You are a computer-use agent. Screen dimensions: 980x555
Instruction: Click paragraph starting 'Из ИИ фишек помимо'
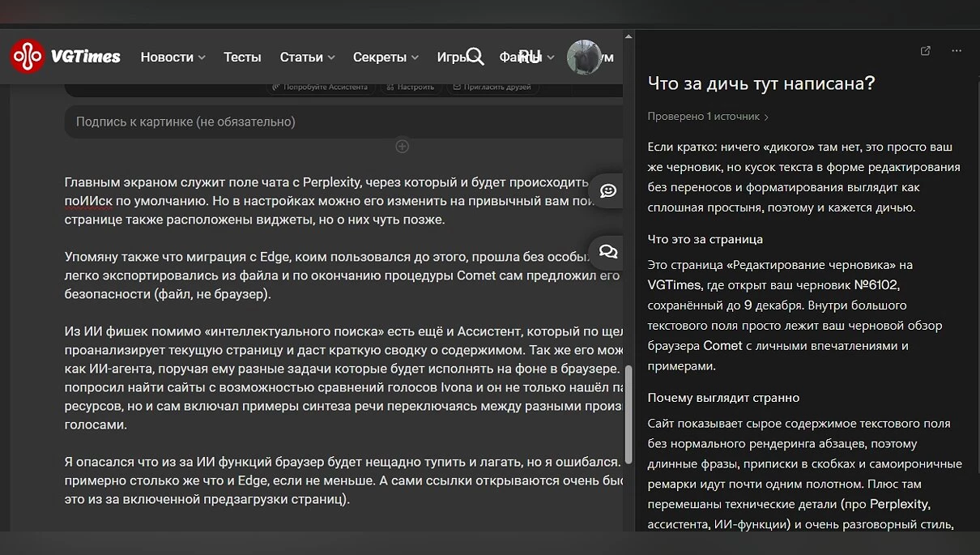coord(343,378)
